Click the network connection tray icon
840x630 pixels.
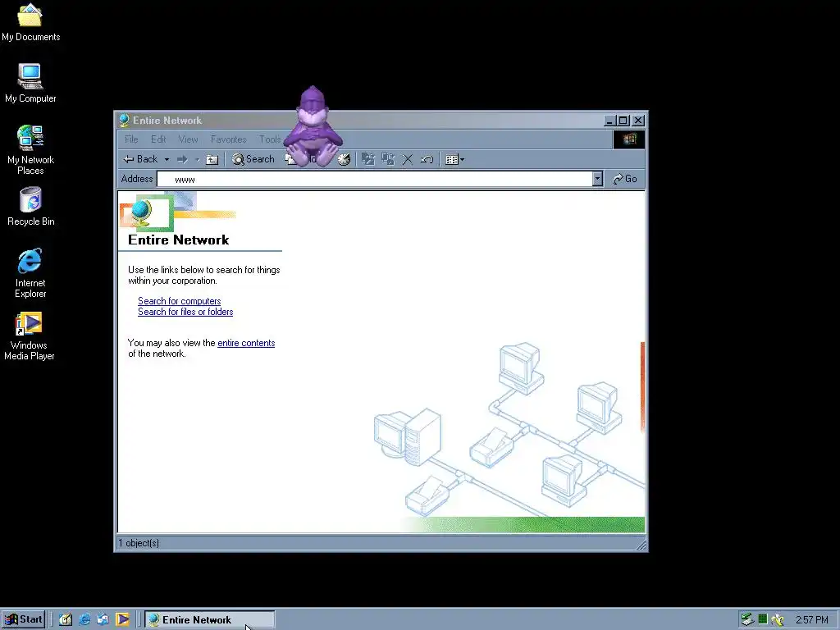coord(747,620)
